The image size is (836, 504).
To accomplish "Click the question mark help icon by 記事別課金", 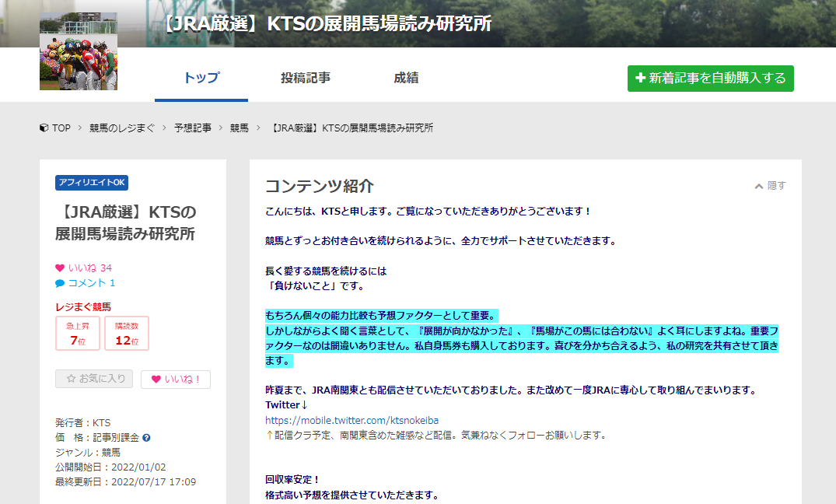I will (x=147, y=438).
